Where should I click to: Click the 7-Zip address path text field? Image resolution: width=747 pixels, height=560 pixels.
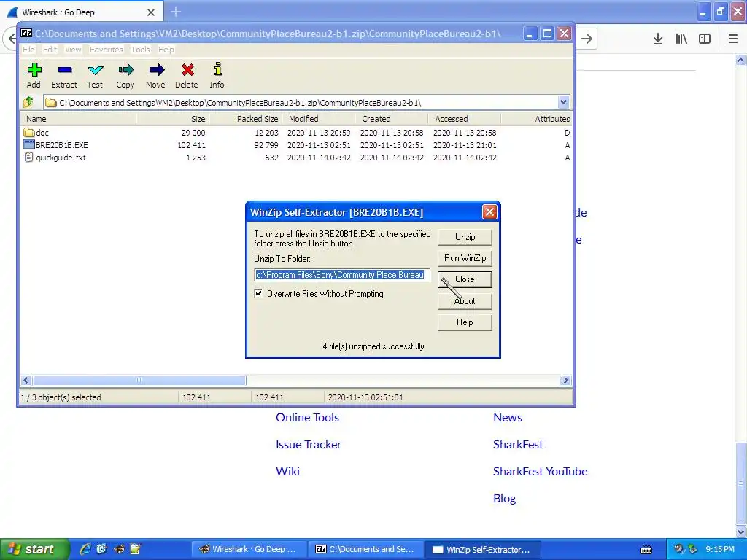coord(301,102)
